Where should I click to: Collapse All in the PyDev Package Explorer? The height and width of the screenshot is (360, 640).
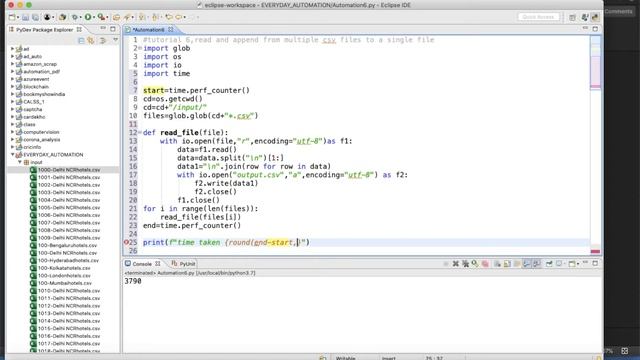[x=81, y=40]
